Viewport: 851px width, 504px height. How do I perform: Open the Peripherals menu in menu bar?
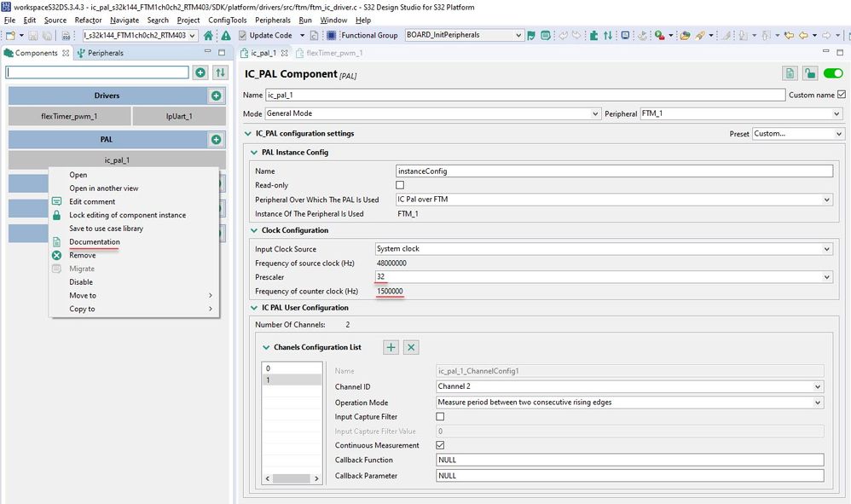click(x=273, y=20)
